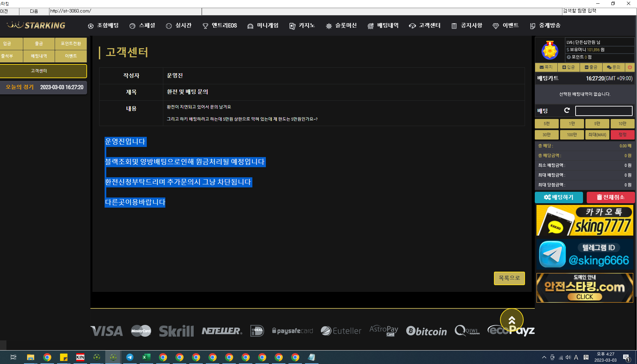Click the 목록으로 button
This screenshot has width=637, height=364.
(x=509, y=278)
